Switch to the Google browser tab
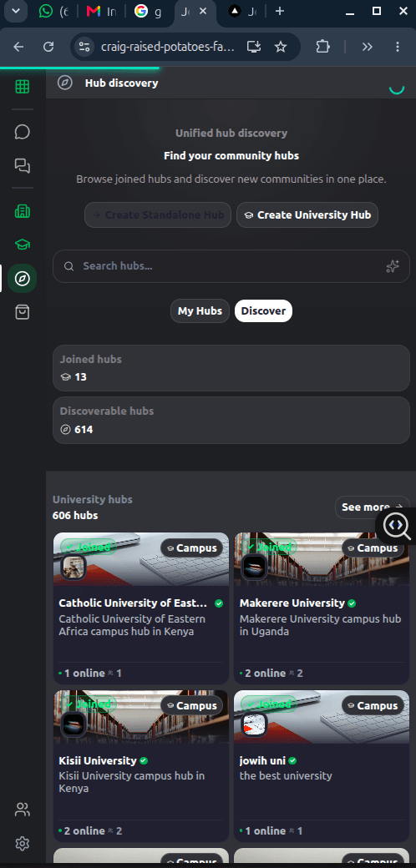 [148, 11]
